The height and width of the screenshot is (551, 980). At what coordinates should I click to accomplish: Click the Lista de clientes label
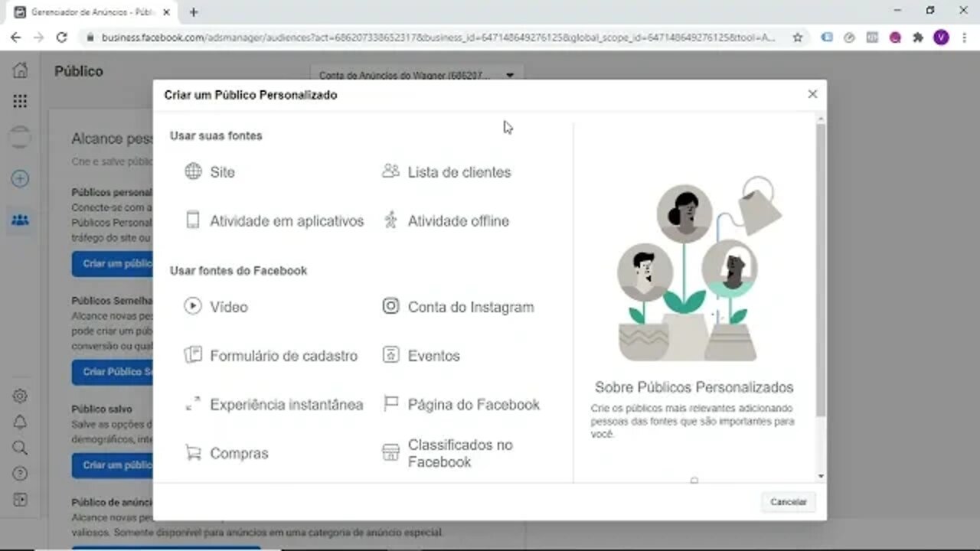(459, 172)
